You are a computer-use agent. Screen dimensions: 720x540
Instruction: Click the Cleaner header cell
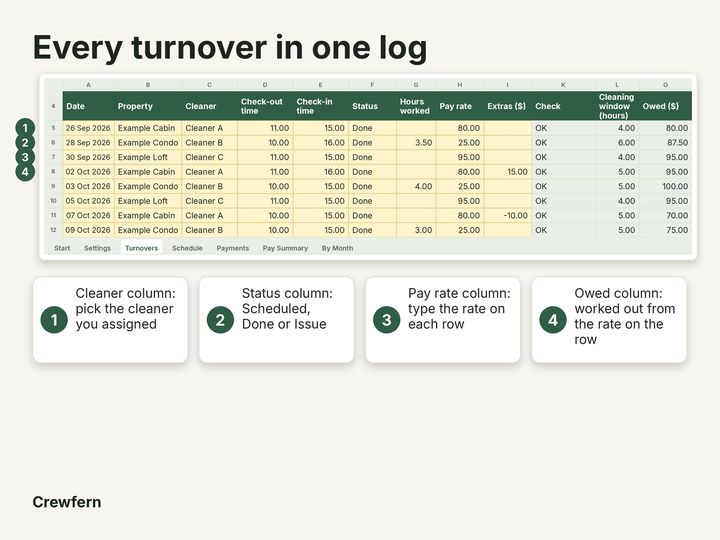210,106
